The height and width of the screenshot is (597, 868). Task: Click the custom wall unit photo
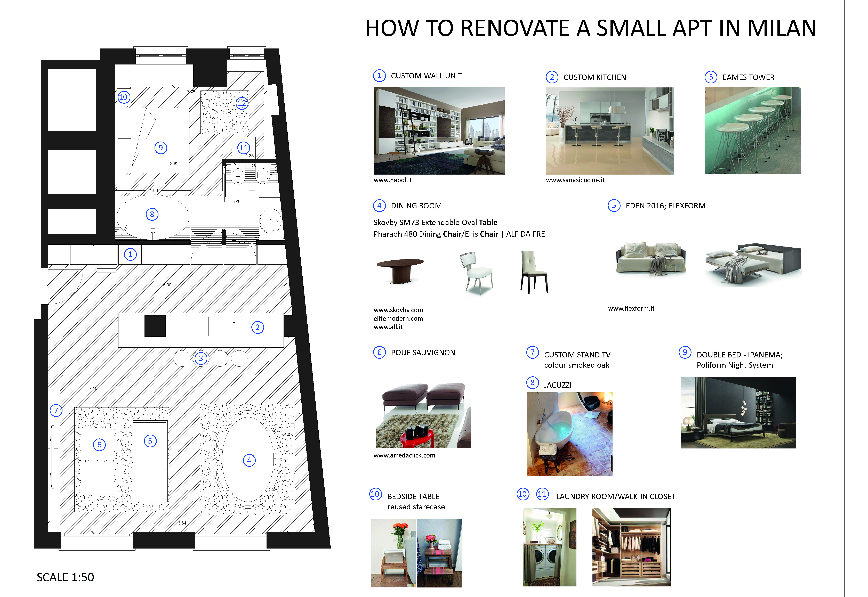click(439, 131)
